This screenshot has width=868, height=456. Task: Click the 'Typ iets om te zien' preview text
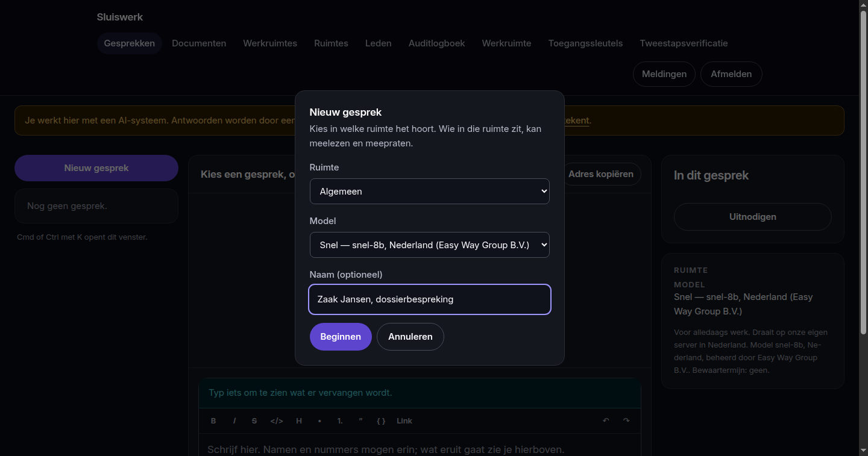click(300, 393)
